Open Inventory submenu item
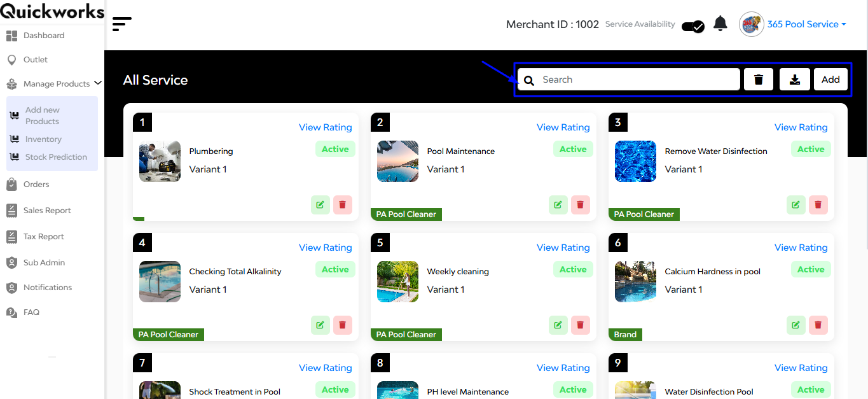 43,139
